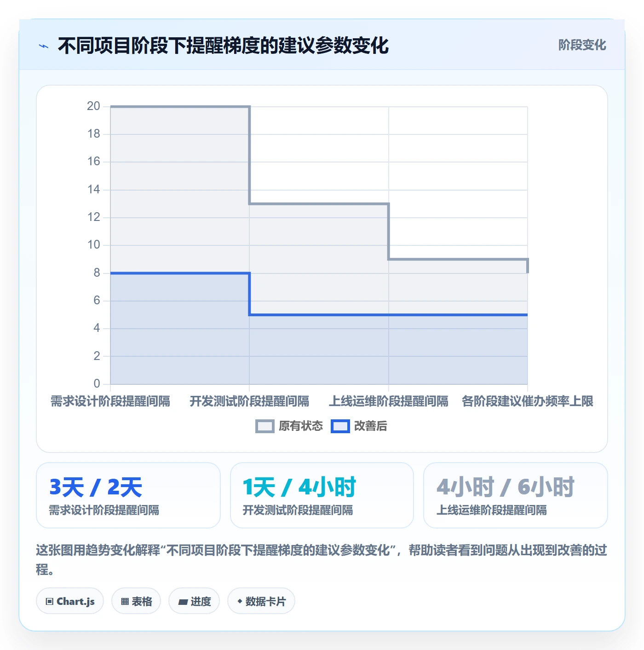Open the 4小时 / 6小时 data card

point(516,495)
